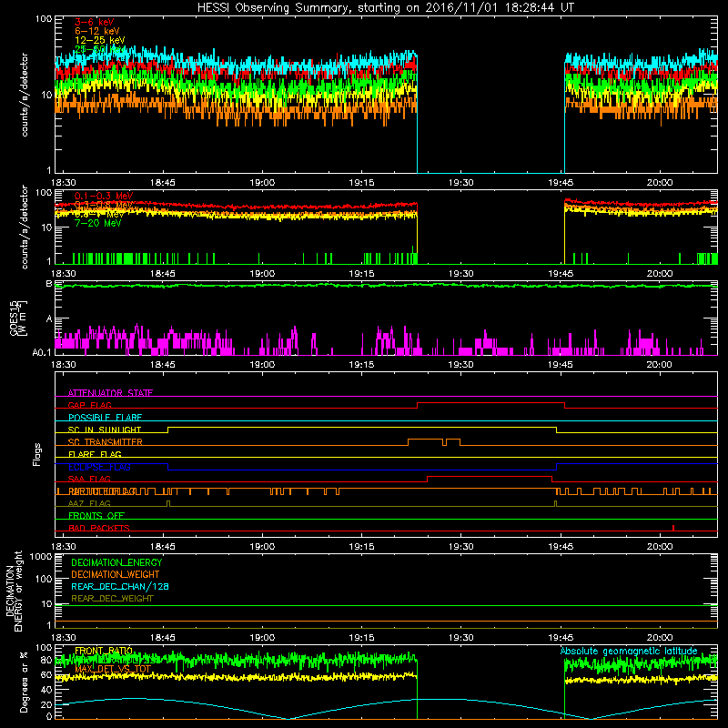Click the green decimation energy line
This screenshot has width=728, height=728.
tap(386, 605)
